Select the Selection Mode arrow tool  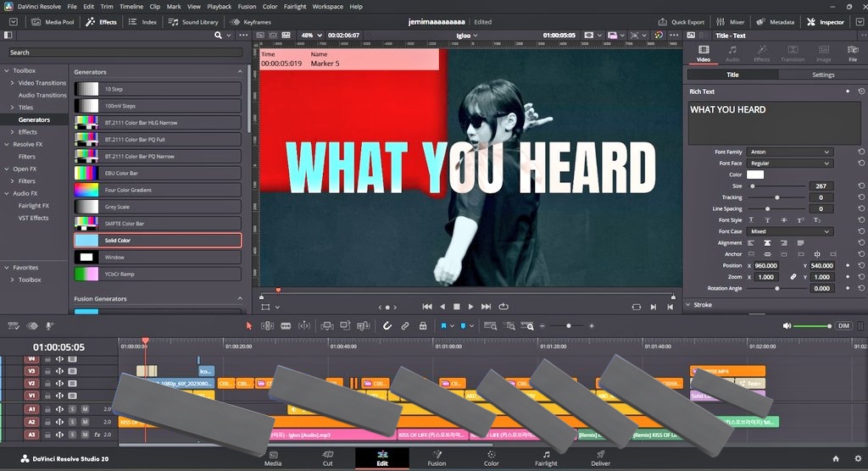point(248,326)
